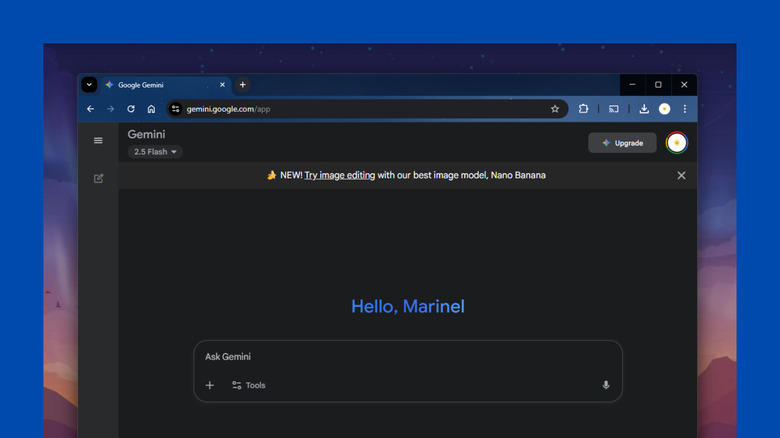Reload the page in browser toolbar

[x=131, y=109]
